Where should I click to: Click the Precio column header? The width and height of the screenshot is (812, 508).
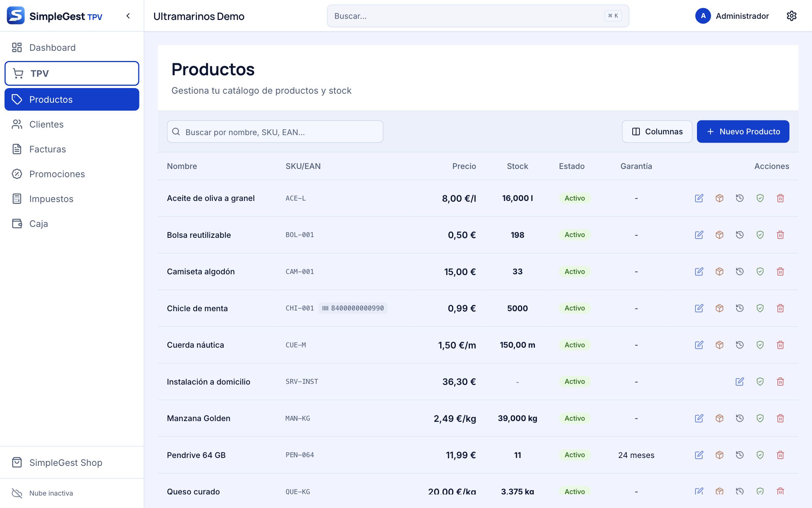tap(464, 166)
